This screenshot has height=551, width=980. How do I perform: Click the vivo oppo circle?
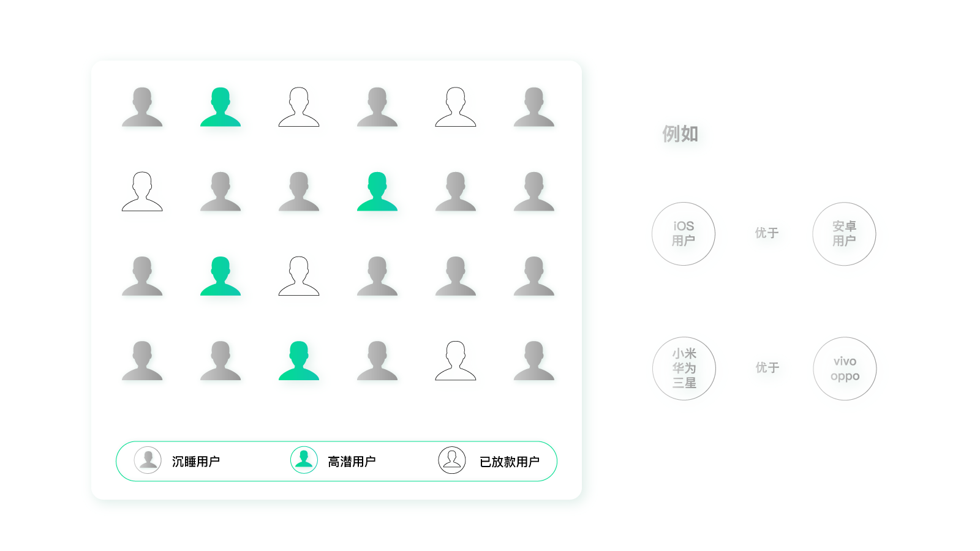pos(845,369)
